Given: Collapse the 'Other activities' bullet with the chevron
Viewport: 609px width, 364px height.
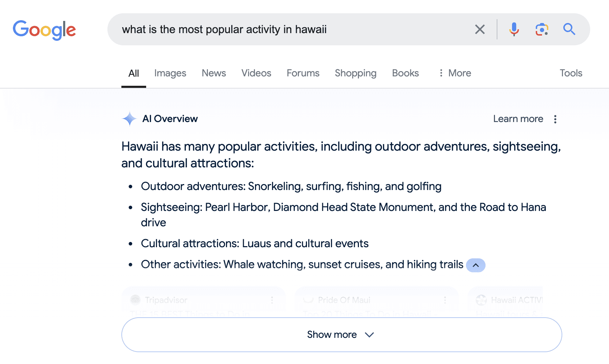Looking at the screenshot, I should (475, 265).
